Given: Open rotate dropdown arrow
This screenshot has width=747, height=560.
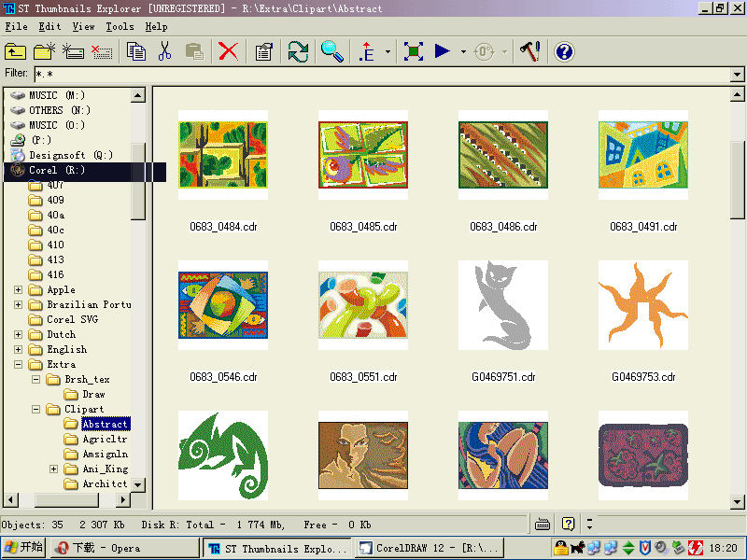Looking at the screenshot, I should coord(504,51).
